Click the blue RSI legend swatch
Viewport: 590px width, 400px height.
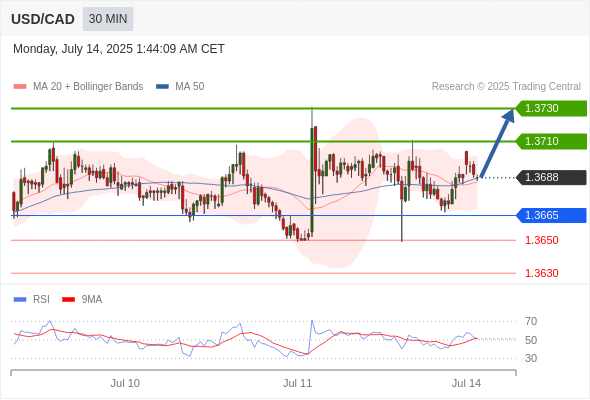(20, 300)
